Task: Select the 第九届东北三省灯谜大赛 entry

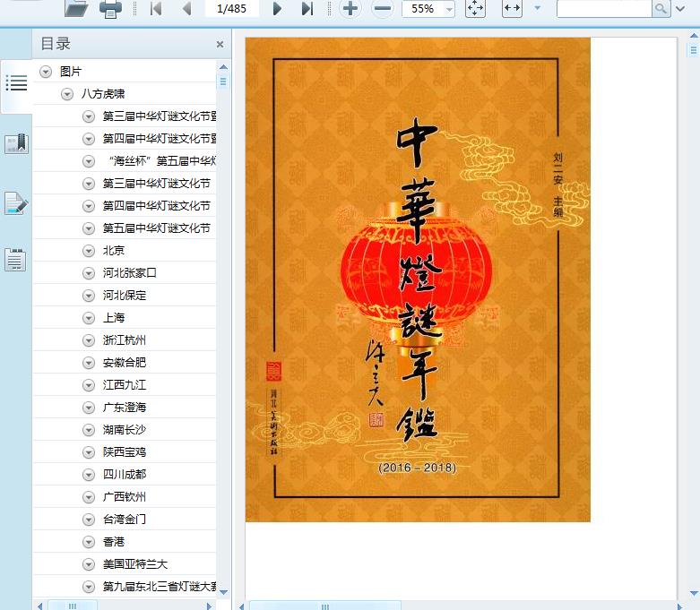Action: pyautogui.click(x=160, y=587)
